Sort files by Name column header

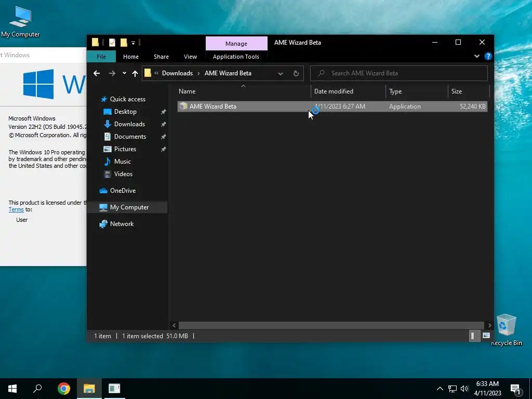pos(243,91)
